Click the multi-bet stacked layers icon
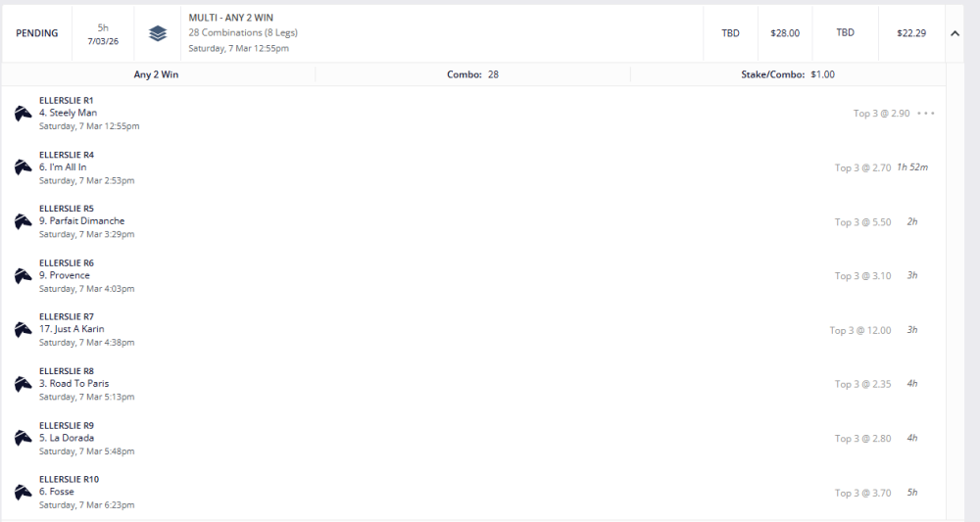980x522 pixels. [158, 33]
